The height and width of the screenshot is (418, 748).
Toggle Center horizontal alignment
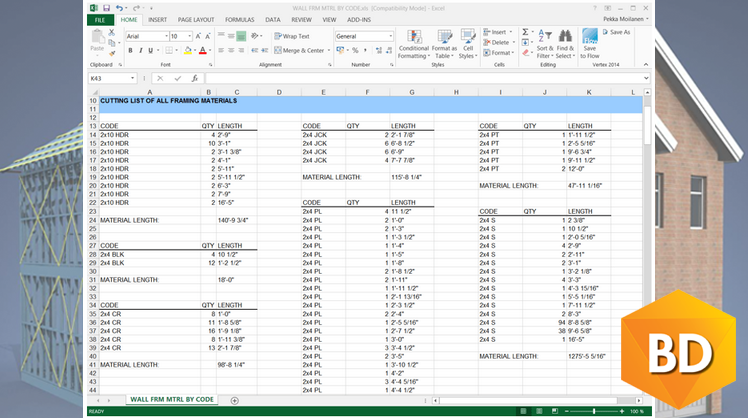tap(231, 50)
